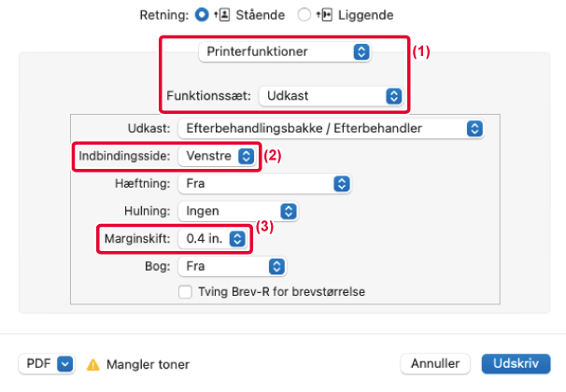Image resolution: width=566 pixels, height=392 pixels.
Task: Select the Stående portrait orientation radio button
Action: (202, 15)
